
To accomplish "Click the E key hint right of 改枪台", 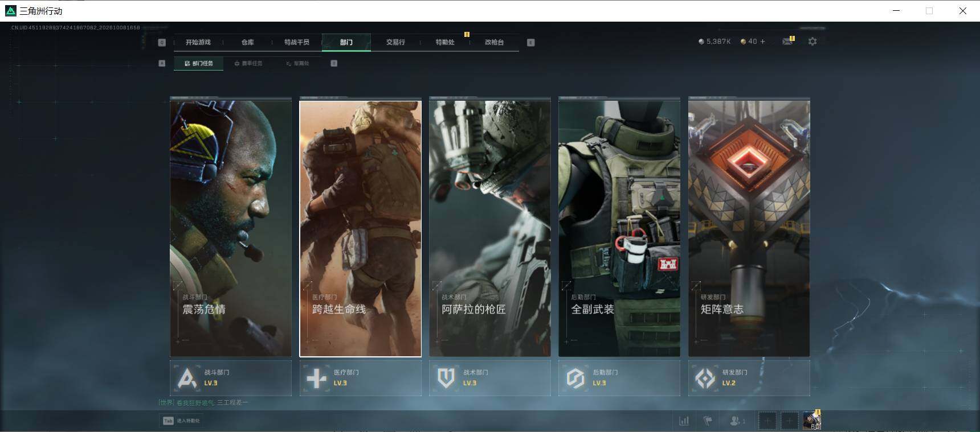I will pyautogui.click(x=531, y=42).
